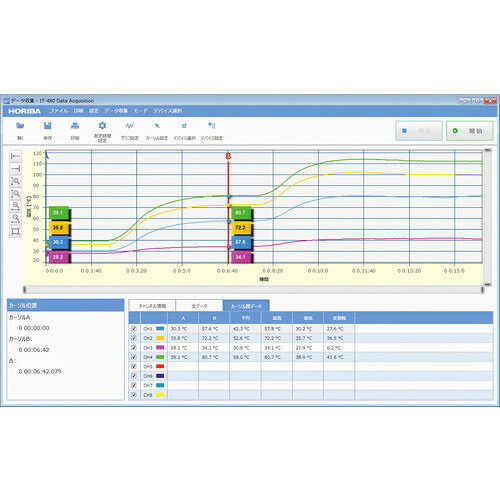Click the horizontal zoom magnifier icon
This screenshot has width=500, height=500.
(x=16, y=206)
